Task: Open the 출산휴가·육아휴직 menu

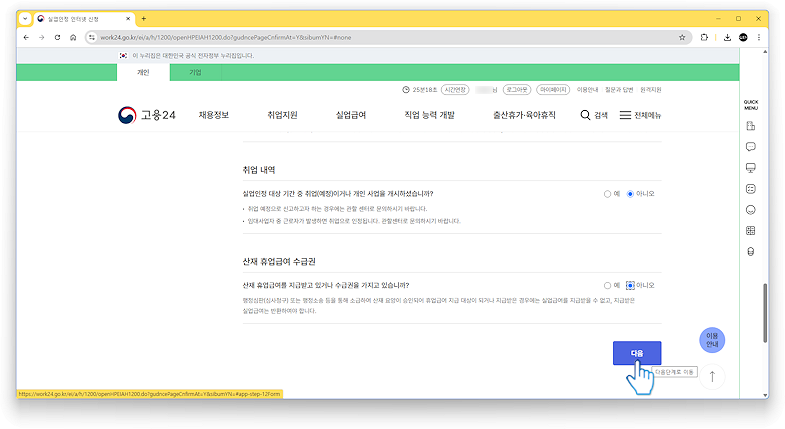Action: tap(524, 115)
